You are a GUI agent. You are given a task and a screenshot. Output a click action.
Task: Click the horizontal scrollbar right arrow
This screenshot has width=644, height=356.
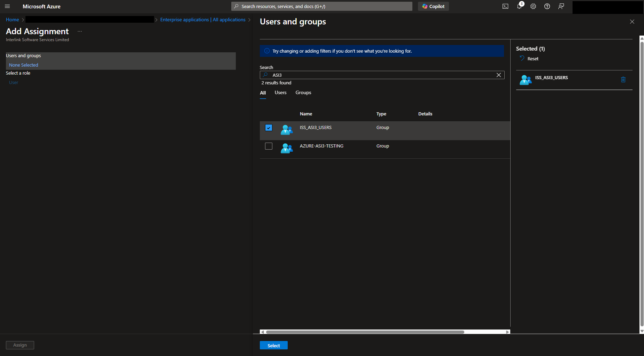click(x=508, y=332)
